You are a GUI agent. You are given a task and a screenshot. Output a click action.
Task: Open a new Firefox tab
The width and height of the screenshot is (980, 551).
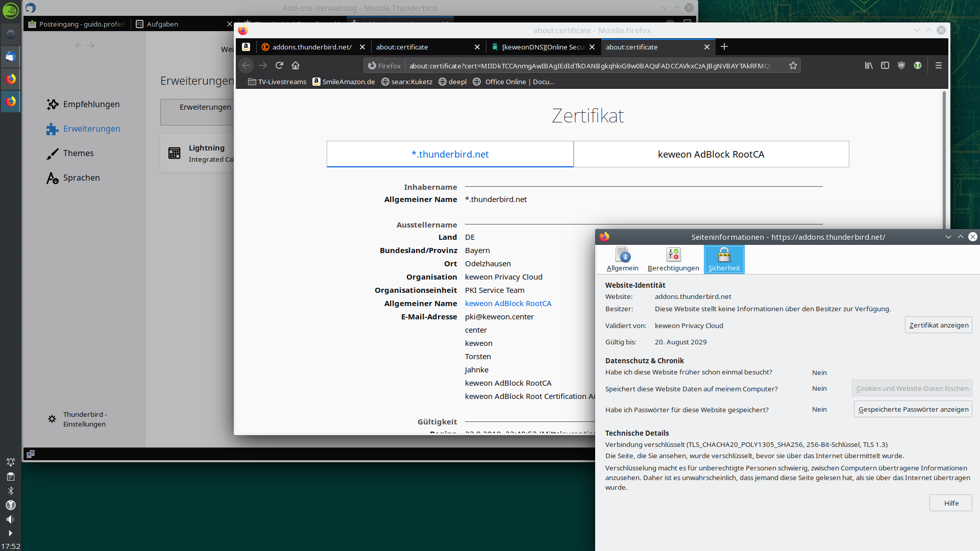(x=724, y=47)
